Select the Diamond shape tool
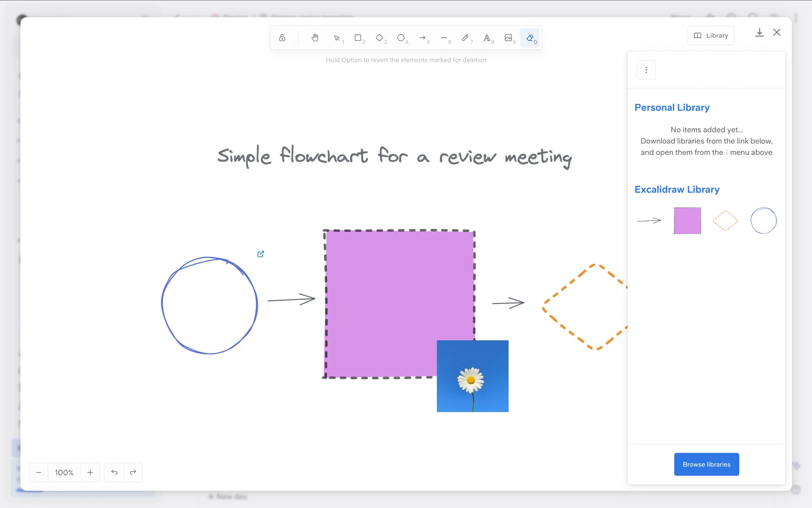 pos(379,38)
